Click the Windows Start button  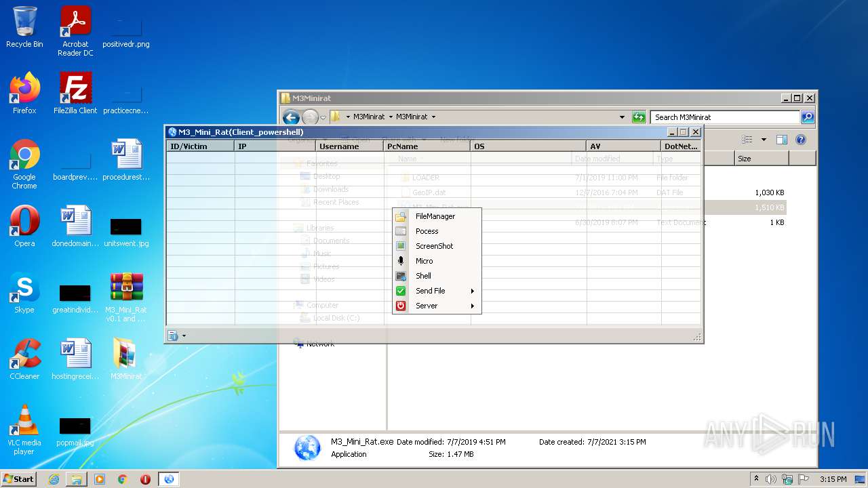click(19, 479)
